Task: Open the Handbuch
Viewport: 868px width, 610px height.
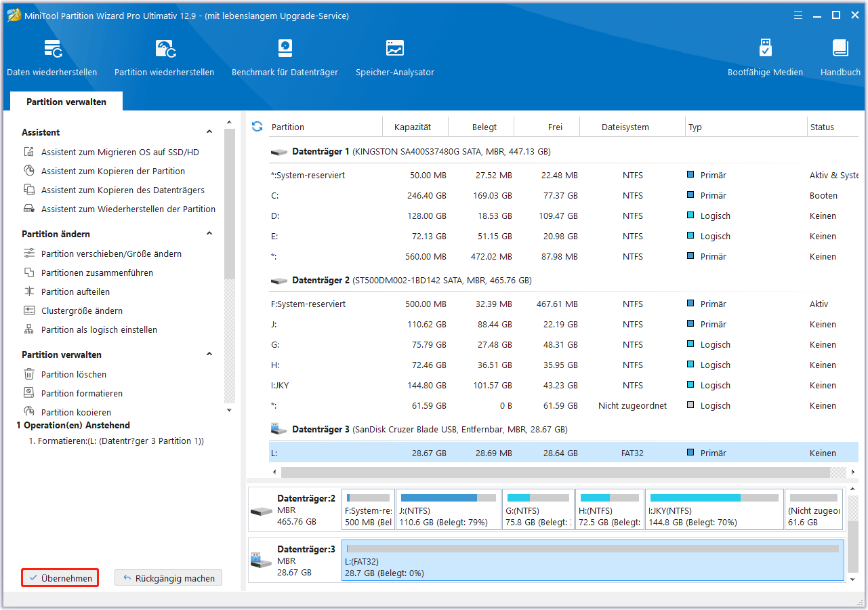Action: [x=840, y=58]
